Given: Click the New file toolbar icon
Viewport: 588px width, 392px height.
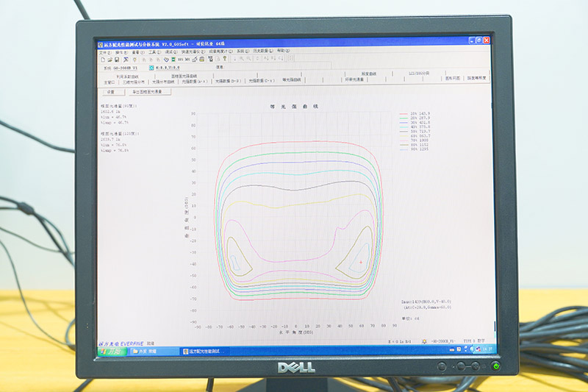Looking at the screenshot, I should coord(101,58).
